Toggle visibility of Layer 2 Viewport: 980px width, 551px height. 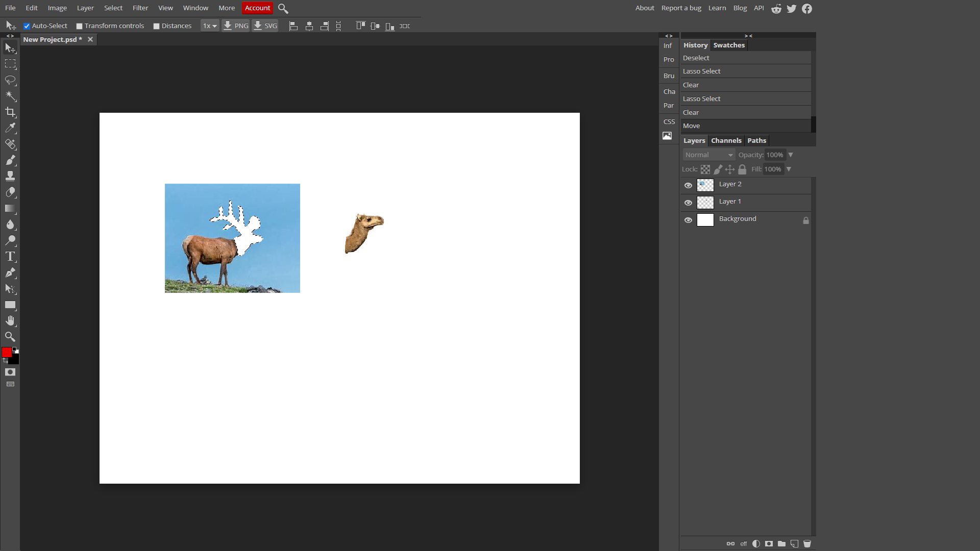[x=688, y=184]
